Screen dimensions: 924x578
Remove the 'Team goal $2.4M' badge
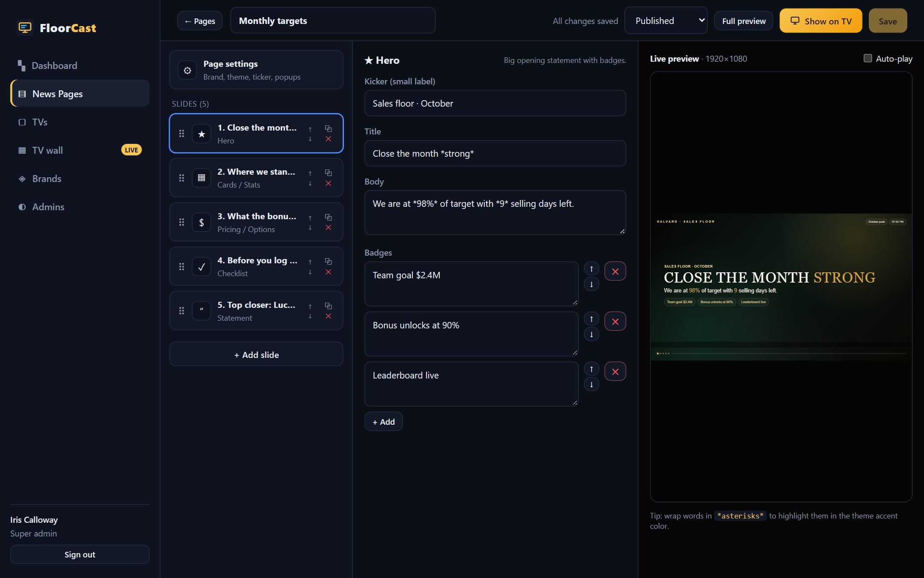point(615,271)
